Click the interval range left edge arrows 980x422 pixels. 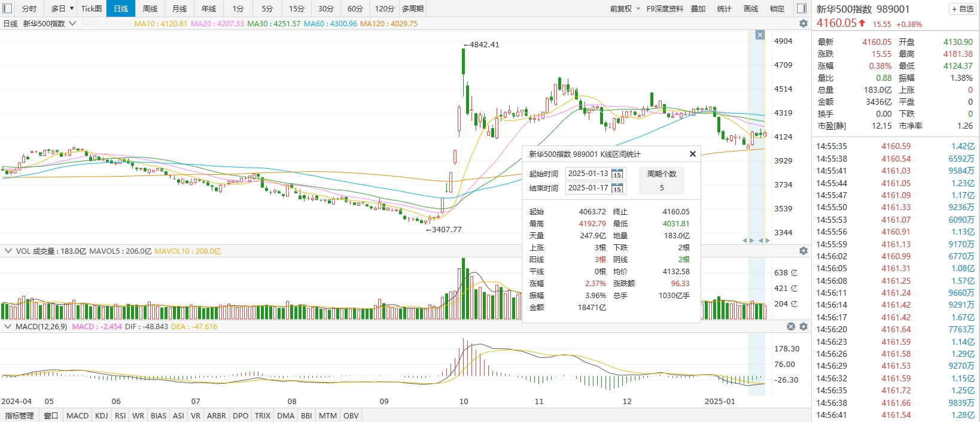point(748,240)
